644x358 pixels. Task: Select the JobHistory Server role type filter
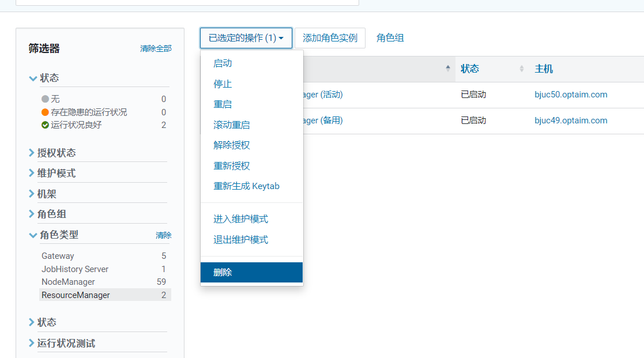105,269
